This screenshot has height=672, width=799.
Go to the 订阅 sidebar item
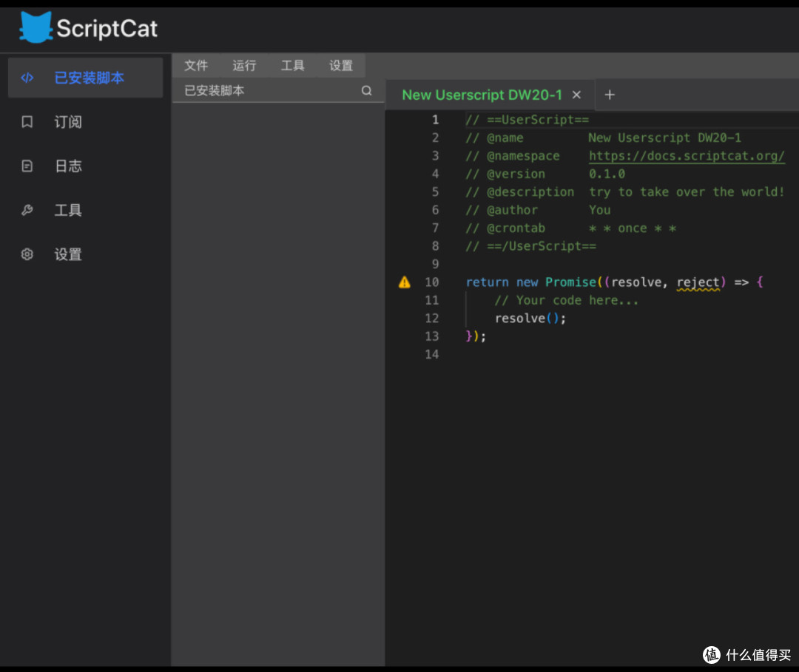[x=86, y=122]
